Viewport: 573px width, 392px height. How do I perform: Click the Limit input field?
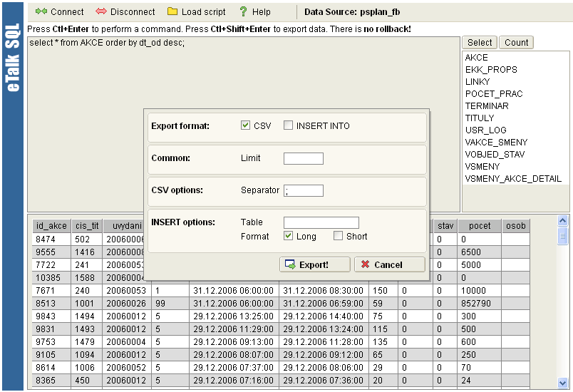point(303,158)
